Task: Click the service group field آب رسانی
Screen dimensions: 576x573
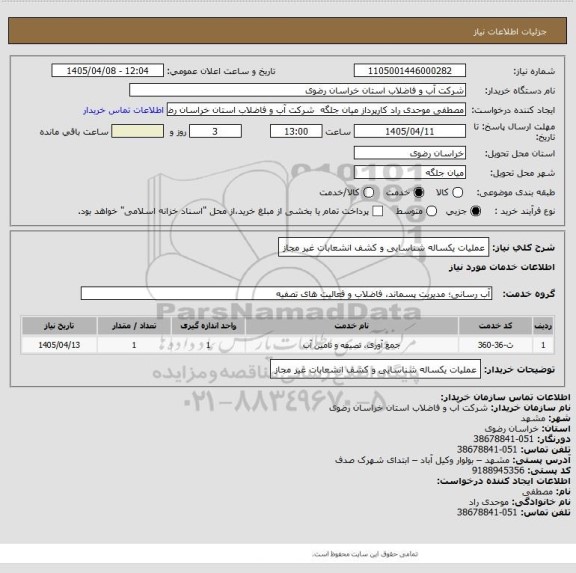Action: tap(286, 294)
